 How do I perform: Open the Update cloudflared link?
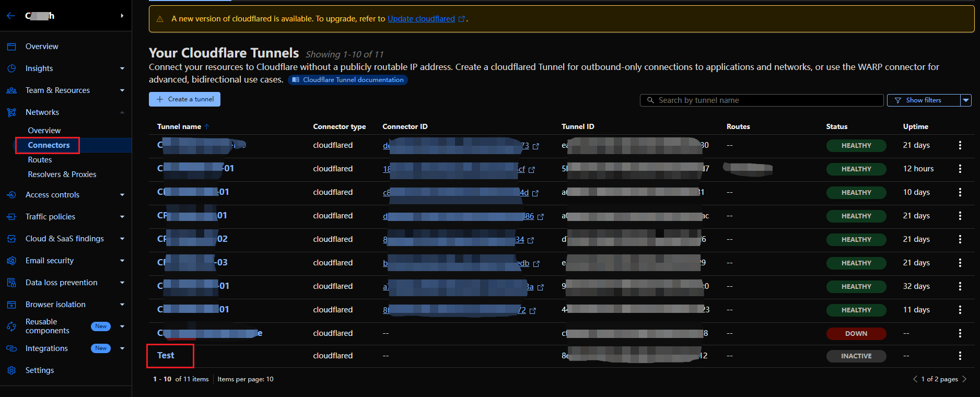[x=421, y=19]
